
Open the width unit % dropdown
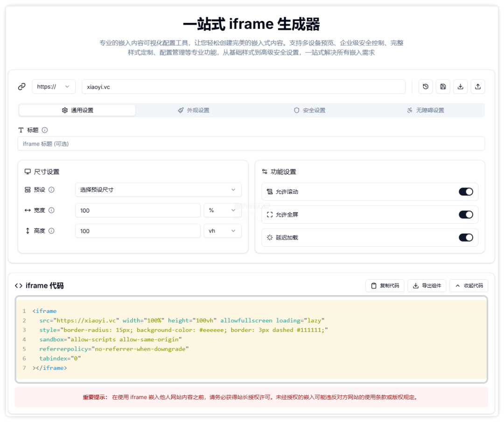[x=223, y=210]
